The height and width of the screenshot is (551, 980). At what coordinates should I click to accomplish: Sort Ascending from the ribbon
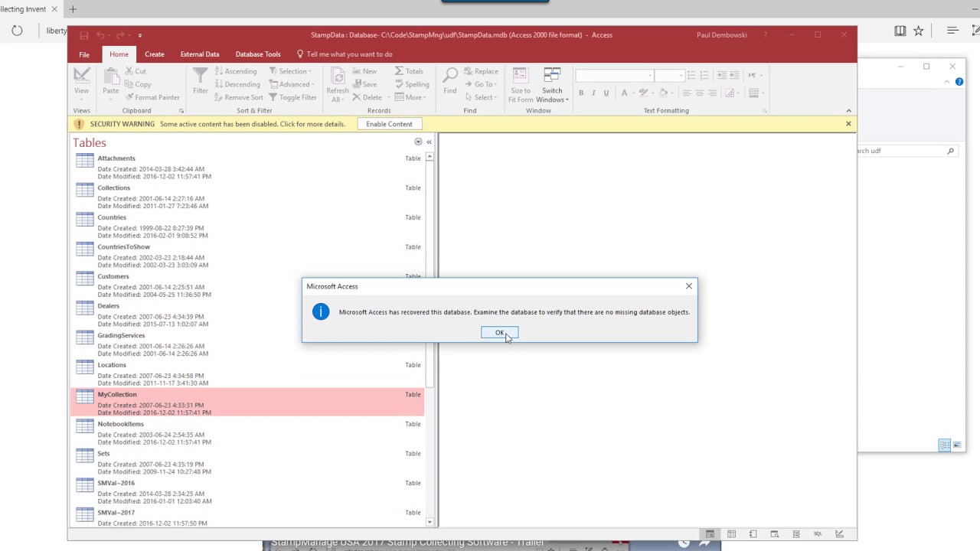236,71
